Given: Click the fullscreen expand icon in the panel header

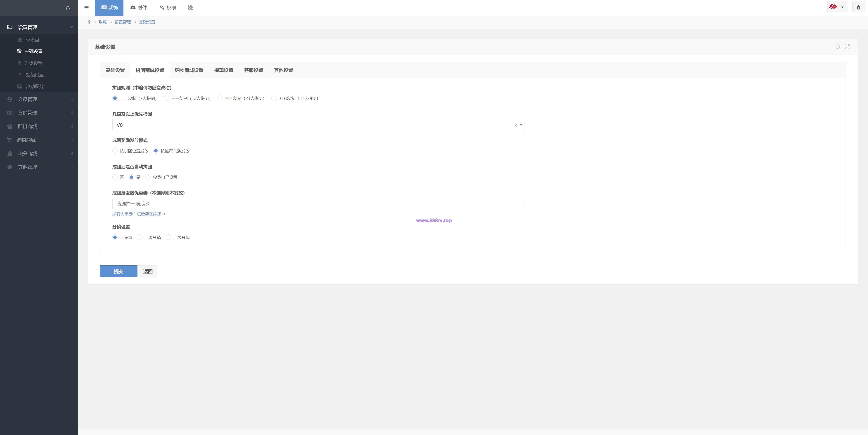Looking at the screenshot, I should (847, 47).
